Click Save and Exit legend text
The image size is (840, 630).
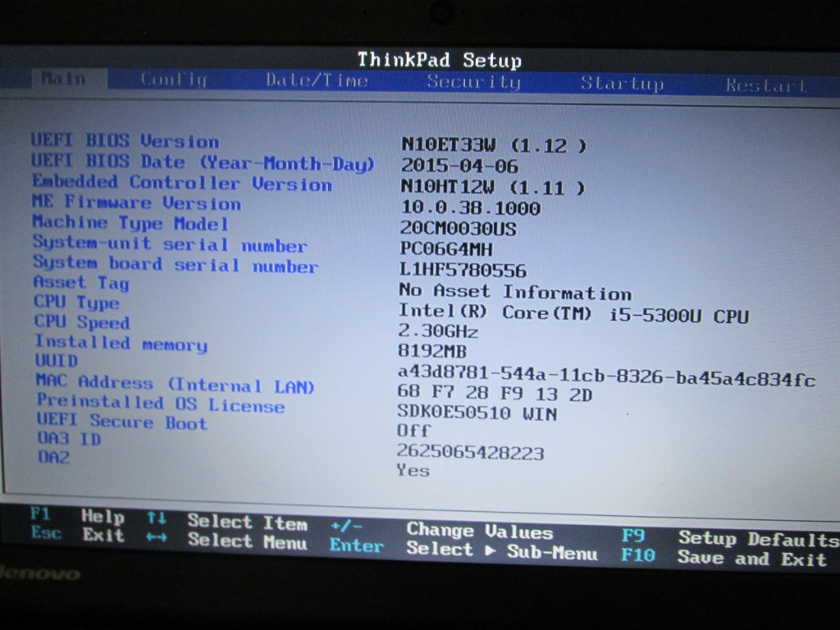(x=752, y=558)
